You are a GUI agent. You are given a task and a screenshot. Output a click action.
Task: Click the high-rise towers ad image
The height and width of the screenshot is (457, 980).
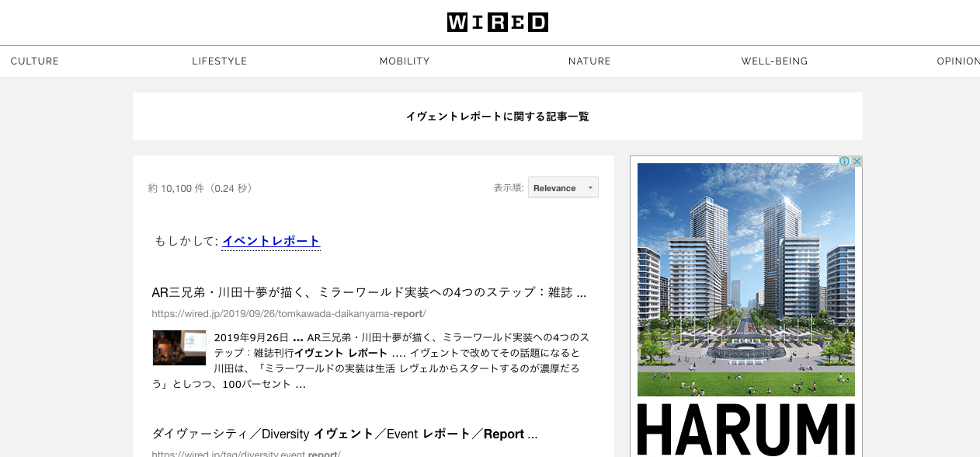click(x=745, y=280)
